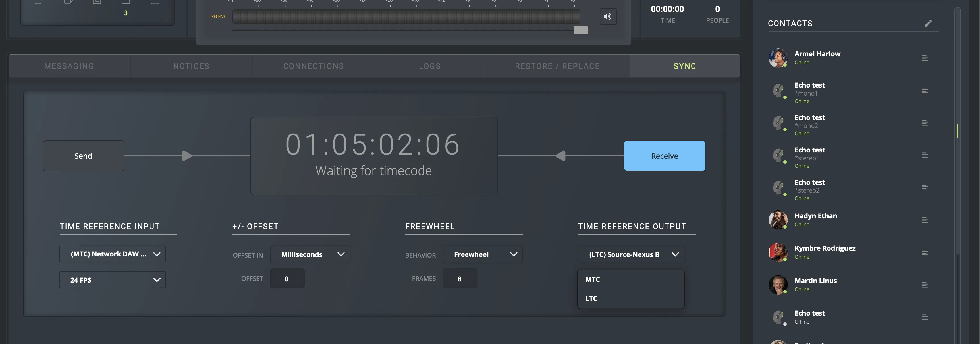This screenshot has width=980, height=344.
Task: Click Hadyn Ethan's profile photo
Action: coord(778,219)
